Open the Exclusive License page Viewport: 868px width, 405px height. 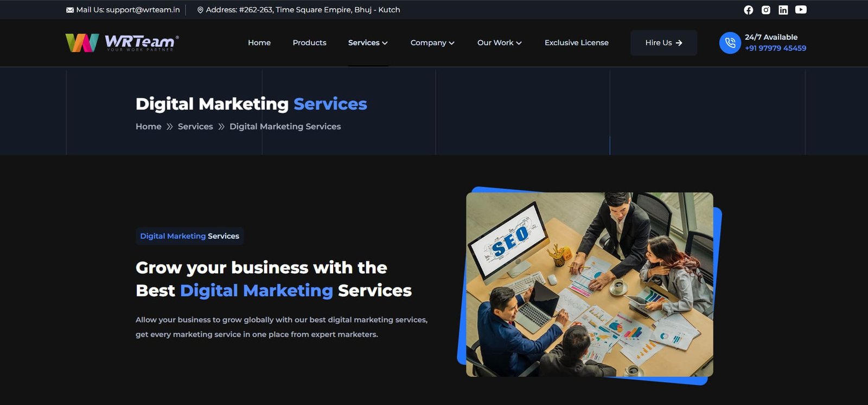click(x=577, y=43)
